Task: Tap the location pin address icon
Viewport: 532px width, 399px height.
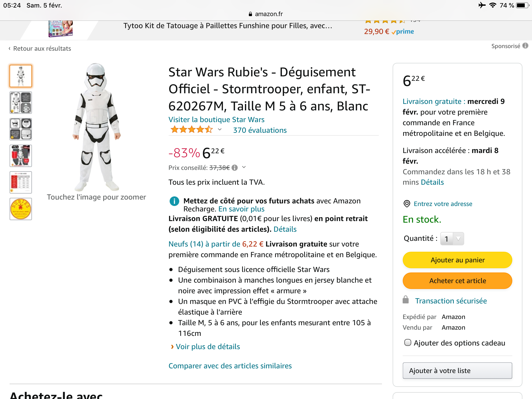Action: 407,204
